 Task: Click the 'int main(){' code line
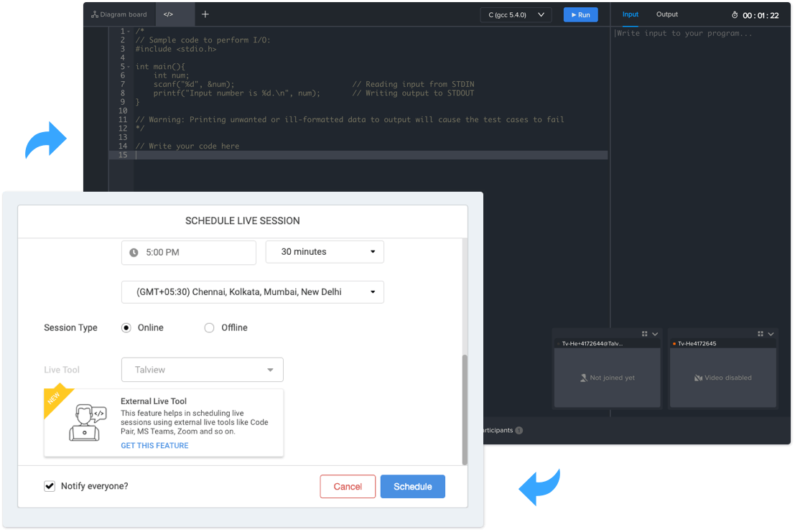click(x=160, y=66)
